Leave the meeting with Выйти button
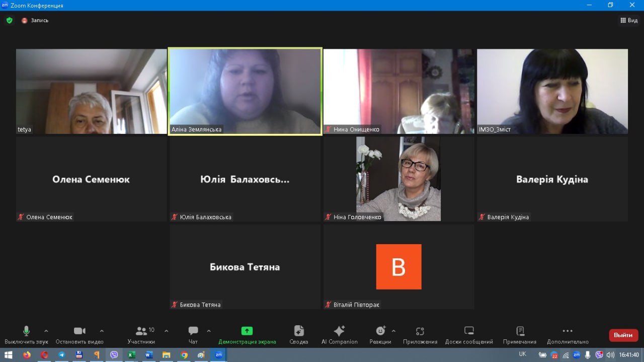The height and width of the screenshot is (362, 644). click(623, 335)
